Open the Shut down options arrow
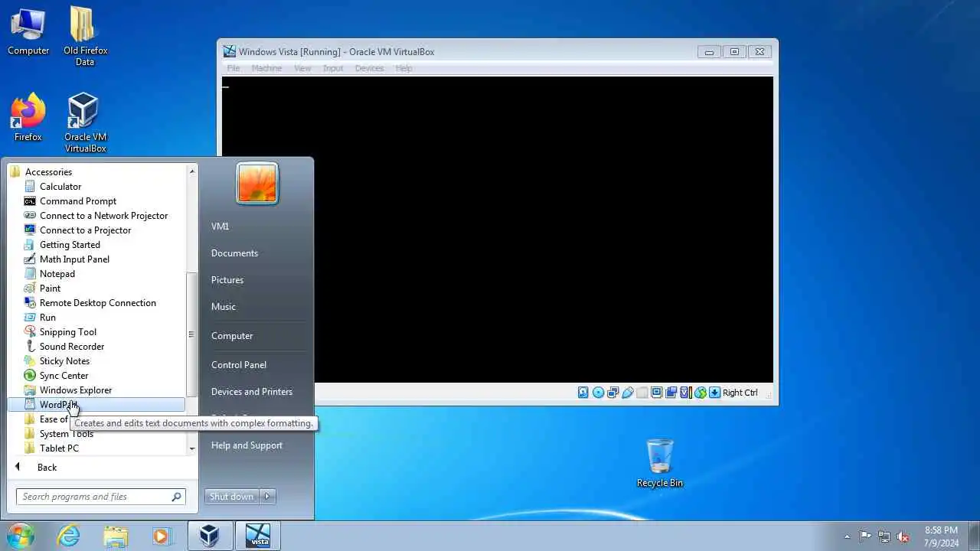 [x=268, y=497]
